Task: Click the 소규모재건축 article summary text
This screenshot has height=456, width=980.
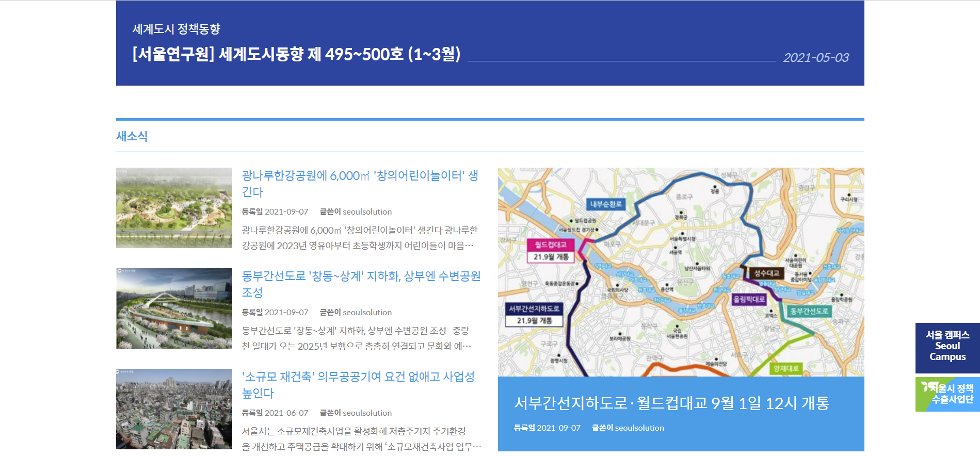Action: click(361, 438)
